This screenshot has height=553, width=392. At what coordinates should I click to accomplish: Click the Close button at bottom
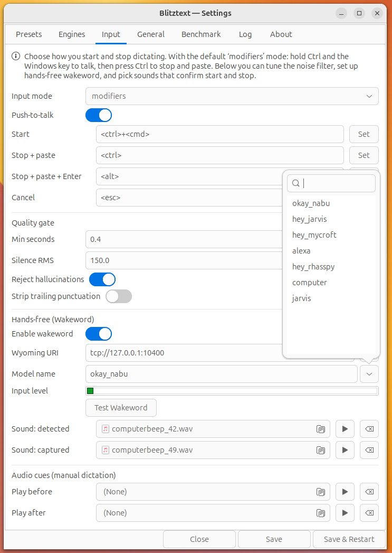(199, 539)
